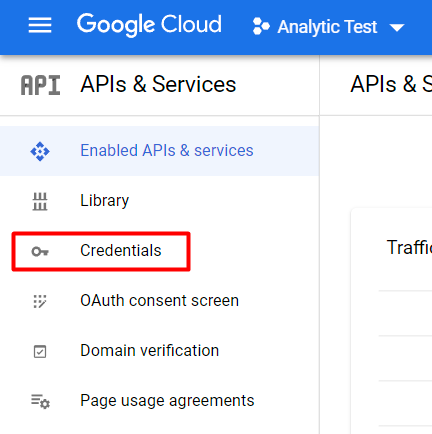Click the Page usage agreements settings icon
432x434 pixels.
(40, 401)
